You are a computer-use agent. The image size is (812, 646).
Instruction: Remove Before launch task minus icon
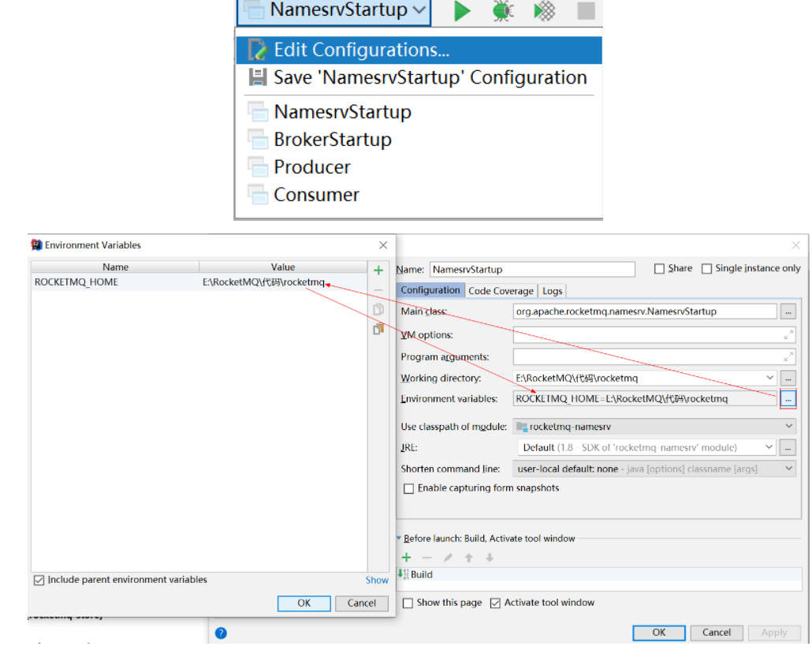tap(426, 558)
